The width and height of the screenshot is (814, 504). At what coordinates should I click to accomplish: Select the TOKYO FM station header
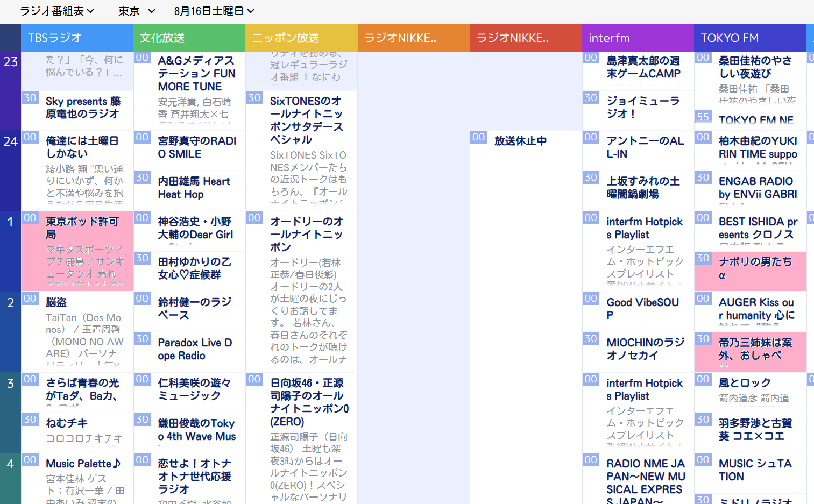point(750,38)
